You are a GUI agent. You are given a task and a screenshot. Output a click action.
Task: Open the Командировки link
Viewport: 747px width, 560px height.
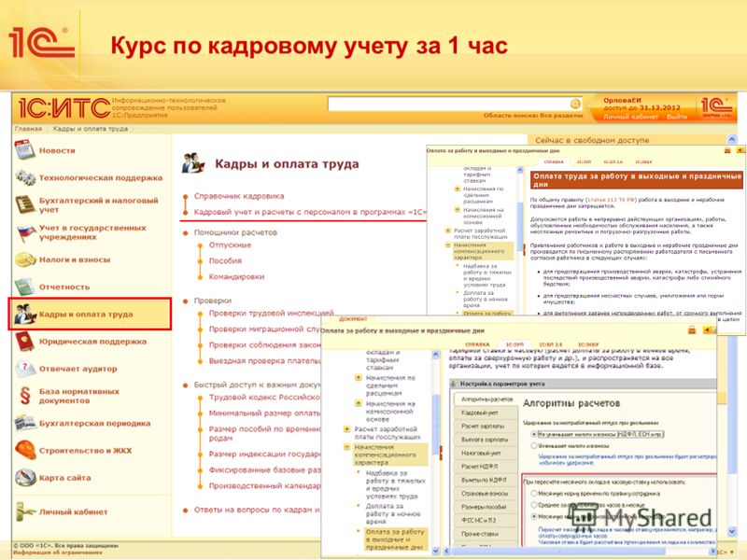point(236,276)
